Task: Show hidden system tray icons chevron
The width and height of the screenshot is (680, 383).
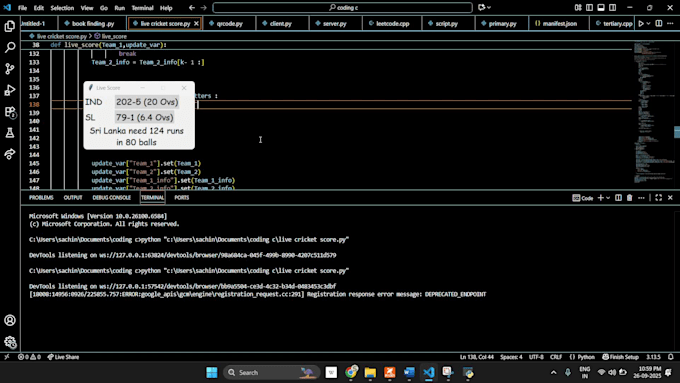Action: 553,373
